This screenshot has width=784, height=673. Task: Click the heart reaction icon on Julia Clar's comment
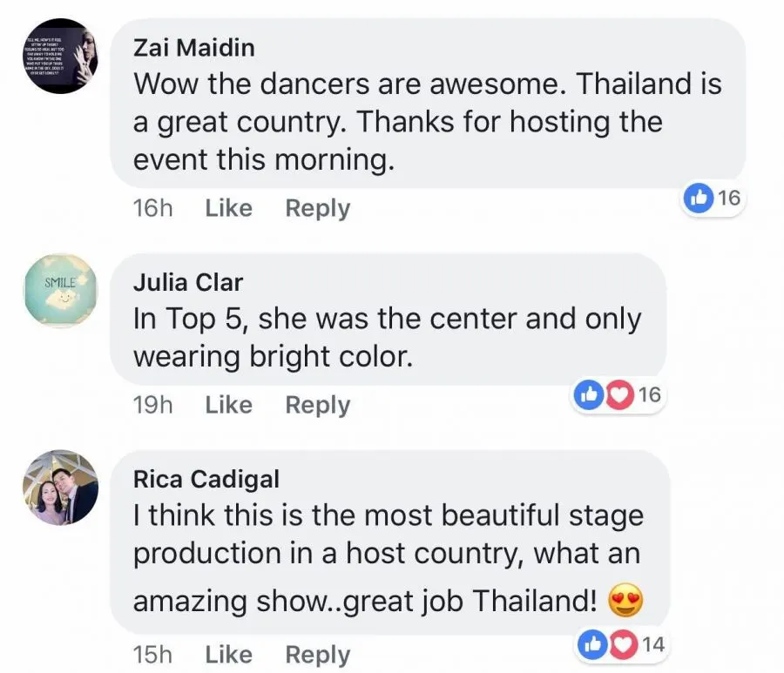618,395
